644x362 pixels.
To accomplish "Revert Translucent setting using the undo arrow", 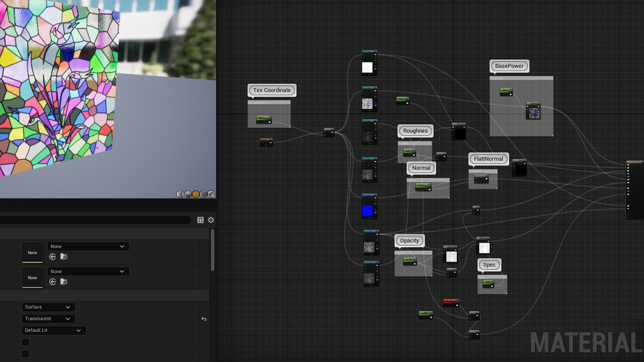I will [204, 319].
